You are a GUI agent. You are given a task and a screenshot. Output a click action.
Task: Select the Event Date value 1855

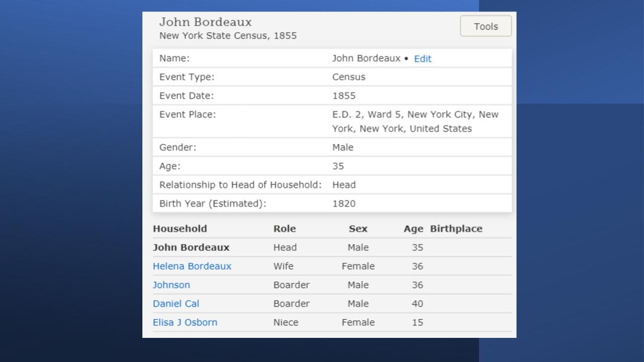tap(344, 96)
